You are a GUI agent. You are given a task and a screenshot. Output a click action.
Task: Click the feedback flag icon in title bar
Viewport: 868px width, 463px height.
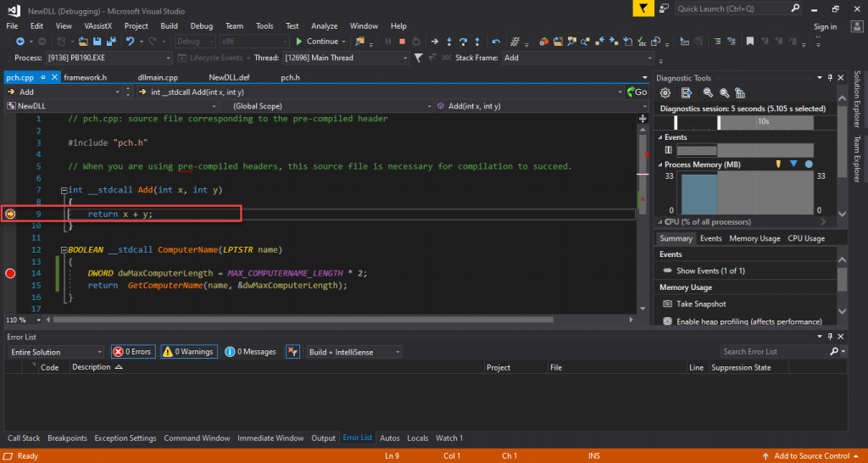coord(645,9)
